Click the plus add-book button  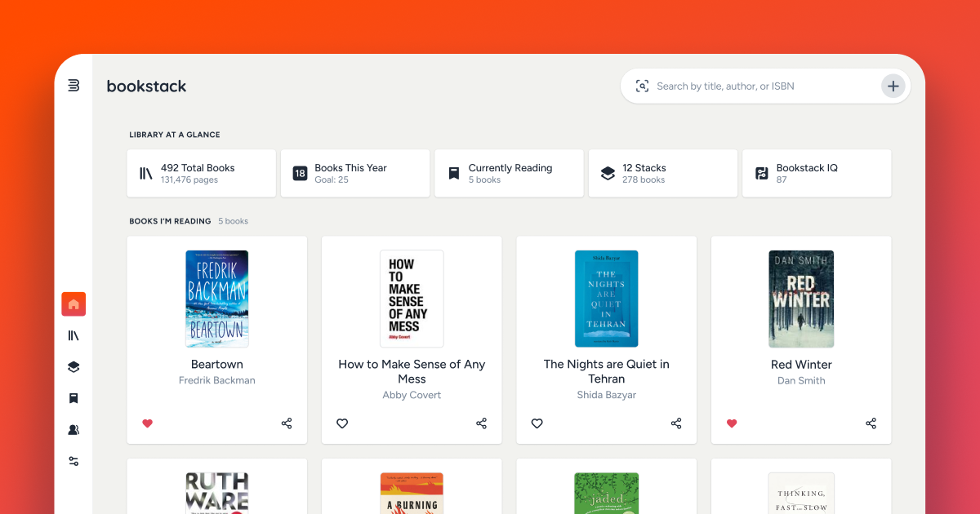(x=893, y=86)
